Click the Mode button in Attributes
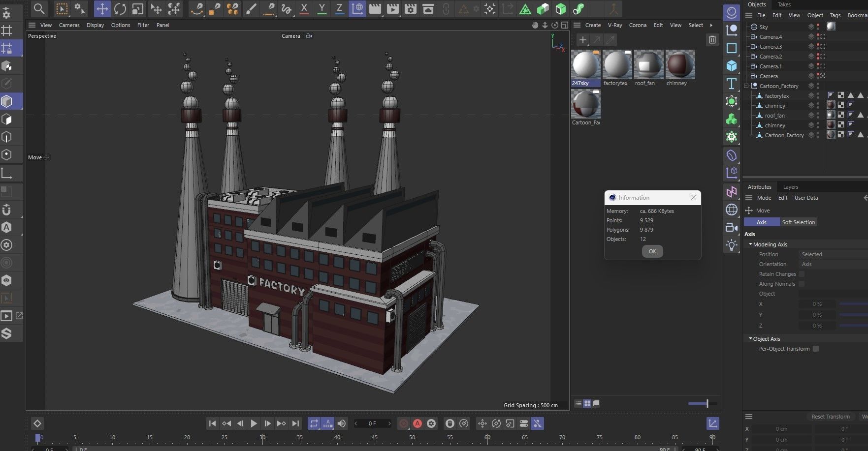Viewport: 868px width, 451px height. point(764,198)
